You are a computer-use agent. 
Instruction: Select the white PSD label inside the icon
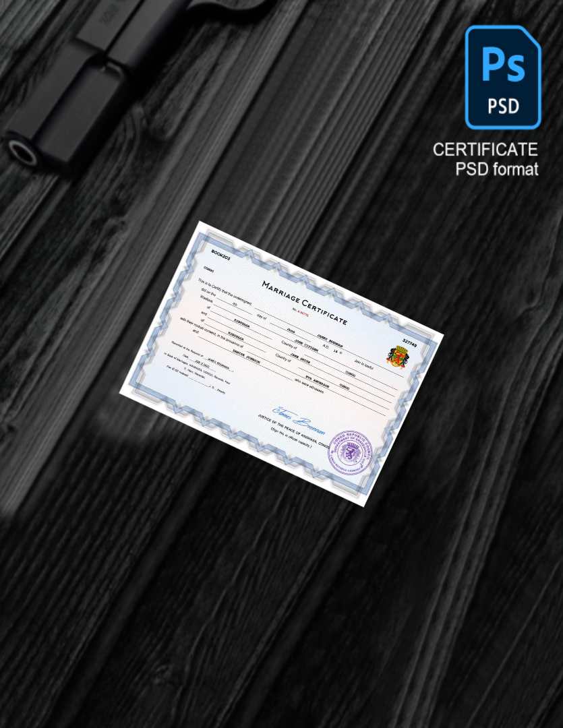[x=502, y=107]
